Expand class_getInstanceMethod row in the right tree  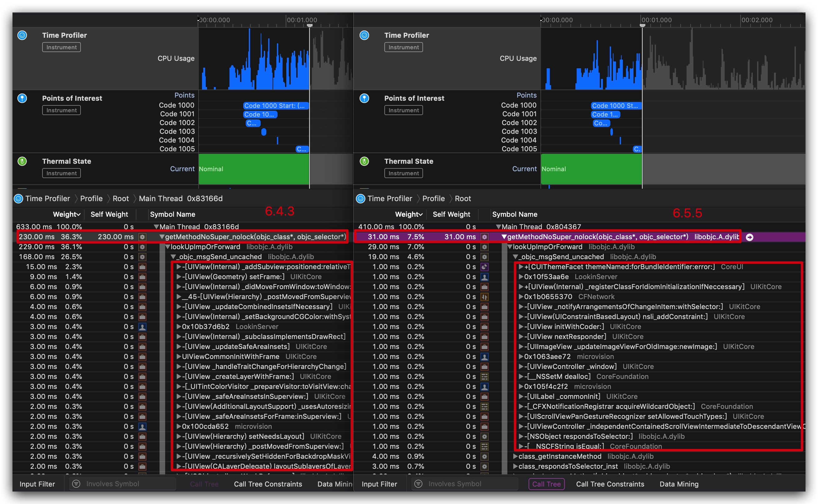[x=515, y=456]
